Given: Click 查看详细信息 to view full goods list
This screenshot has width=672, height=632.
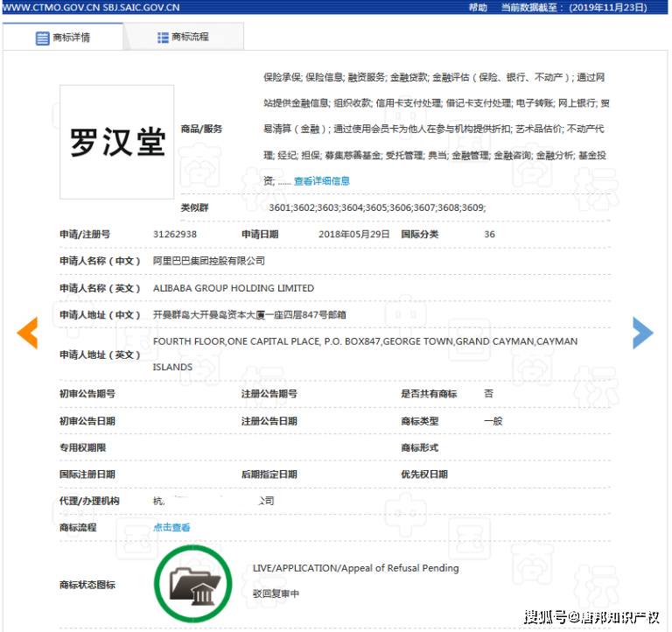Looking at the screenshot, I should point(321,181).
